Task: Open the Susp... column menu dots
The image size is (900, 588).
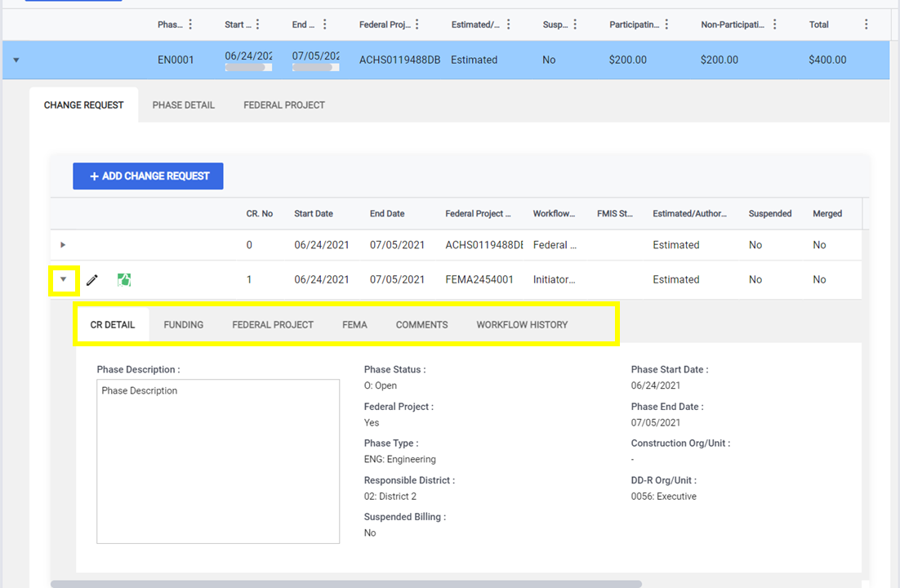Action: click(x=575, y=24)
